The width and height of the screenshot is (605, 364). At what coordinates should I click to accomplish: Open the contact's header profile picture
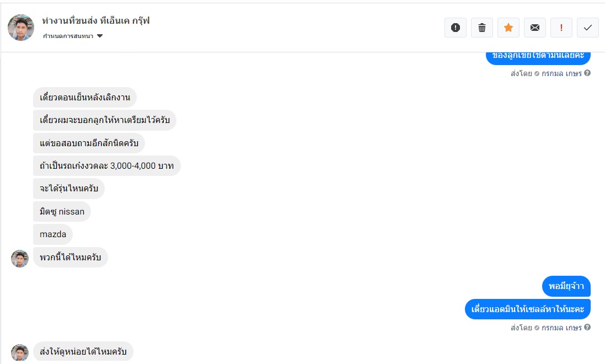click(x=21, y=28)
